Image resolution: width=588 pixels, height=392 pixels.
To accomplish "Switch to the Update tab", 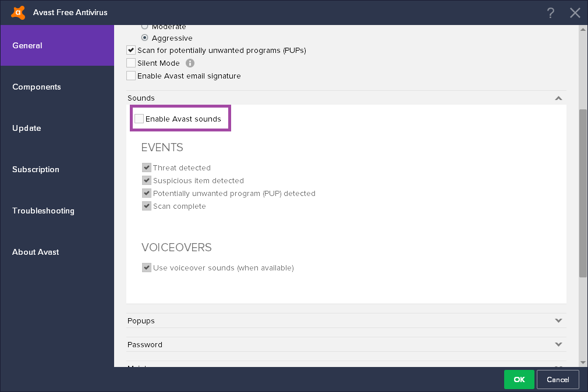I will pos(27,128).
